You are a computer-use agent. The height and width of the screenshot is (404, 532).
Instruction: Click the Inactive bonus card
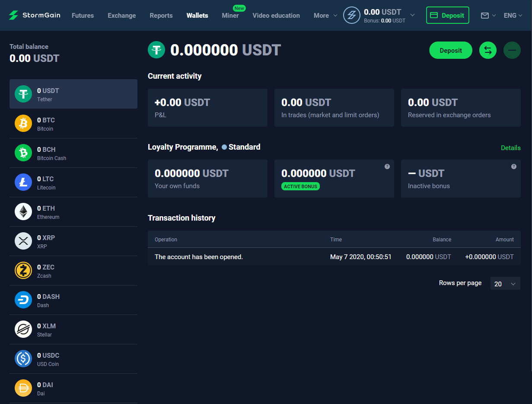[x=461, y=179]
